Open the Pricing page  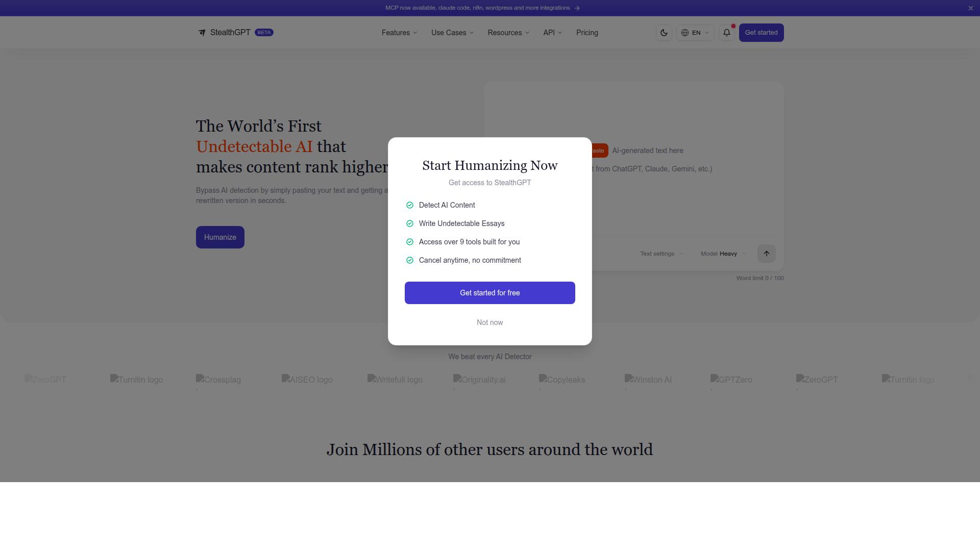point(587,33)
